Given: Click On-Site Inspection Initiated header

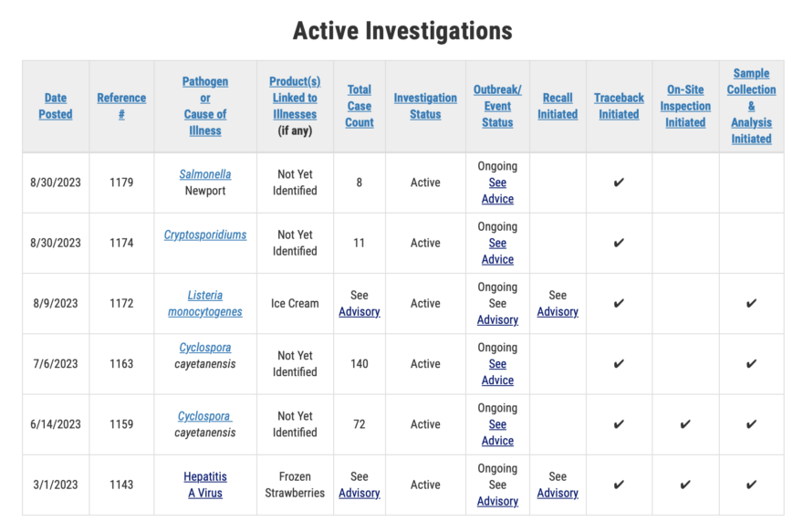Looking at the screenshot, I should [685, 106].
